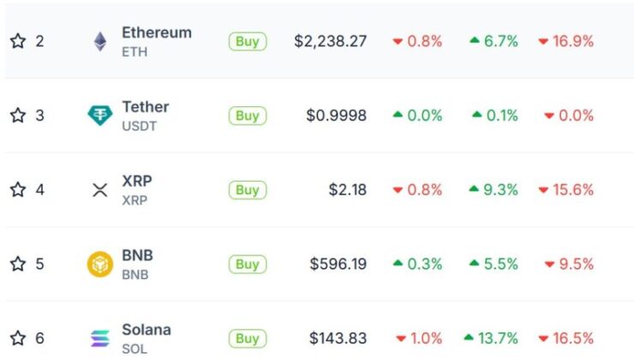Mark Solana as favorite with star
Viewport: 634px width, 364px height.
[18, 338]
